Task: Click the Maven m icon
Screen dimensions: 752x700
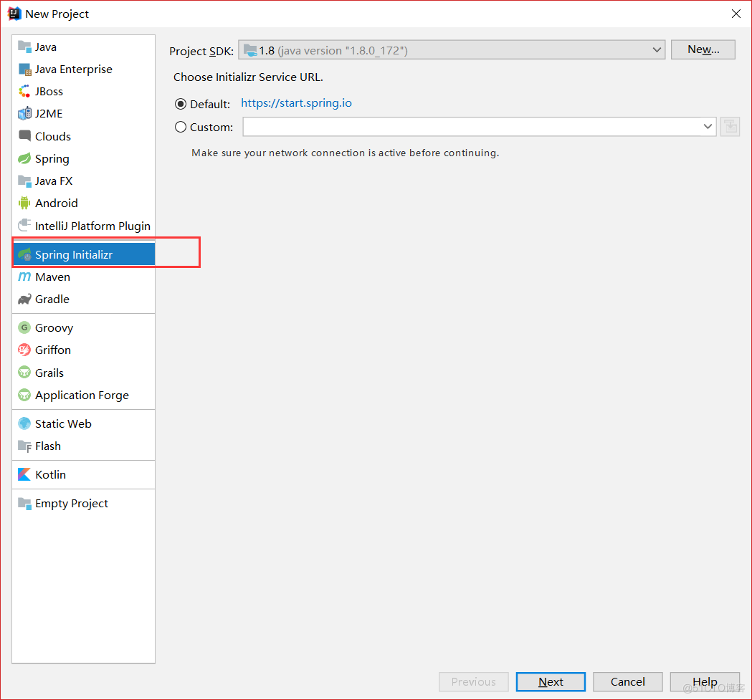Action: 24,277
